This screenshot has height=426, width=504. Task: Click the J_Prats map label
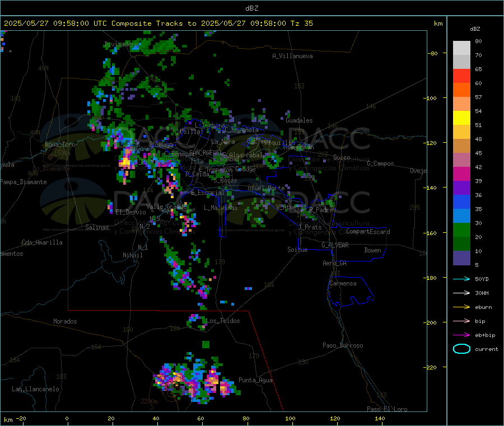310,227
